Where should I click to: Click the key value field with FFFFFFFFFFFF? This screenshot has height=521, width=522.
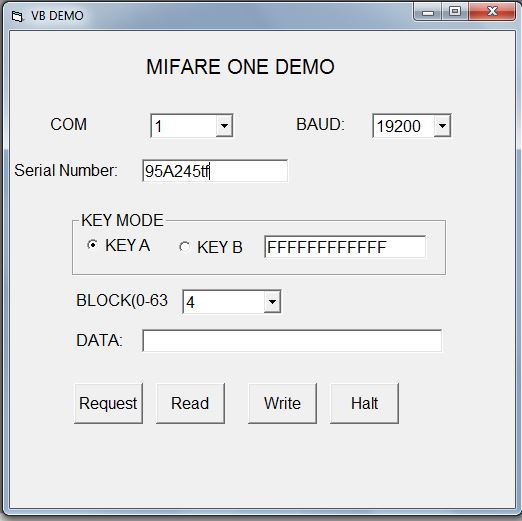(345, 247)
